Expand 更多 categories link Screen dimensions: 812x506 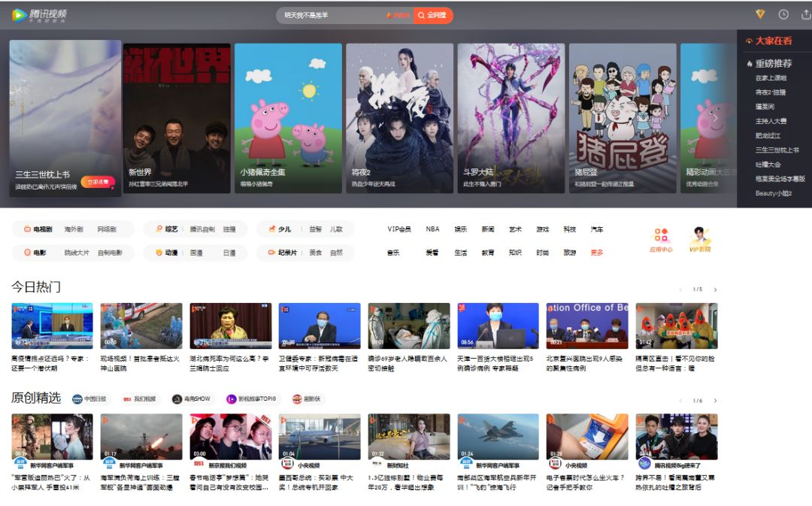(596, 253)
